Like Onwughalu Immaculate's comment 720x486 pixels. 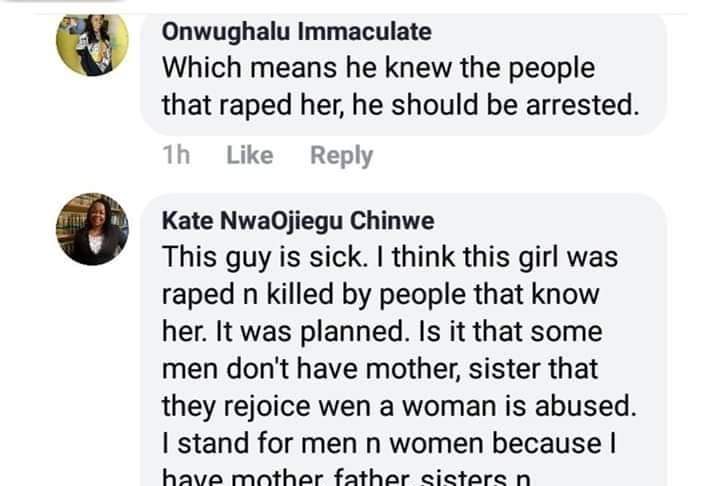click(x=249, y=155)
